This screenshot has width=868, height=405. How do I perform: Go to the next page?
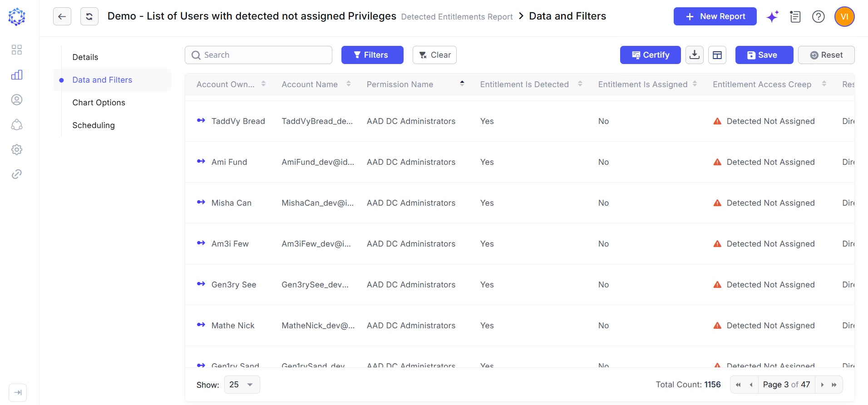coord(822,385)
